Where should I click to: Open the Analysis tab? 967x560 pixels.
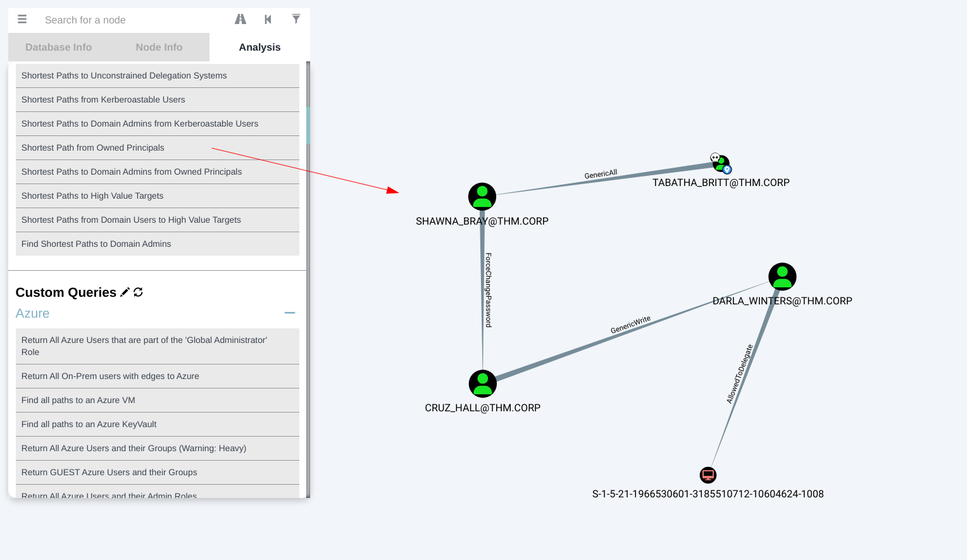(259, 47)
